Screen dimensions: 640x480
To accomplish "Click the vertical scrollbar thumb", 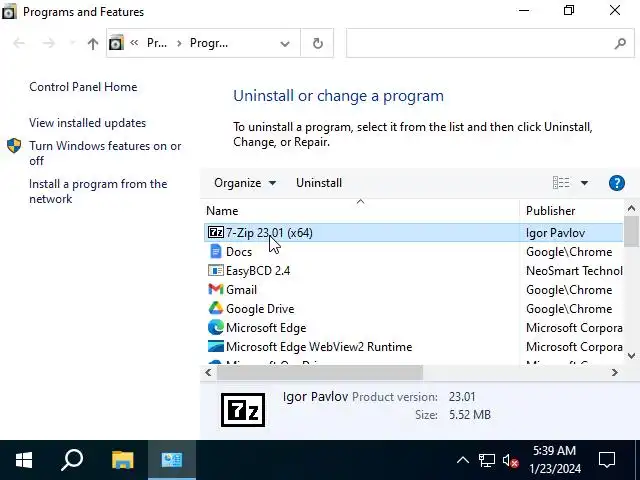I will [x=631, y=231].
